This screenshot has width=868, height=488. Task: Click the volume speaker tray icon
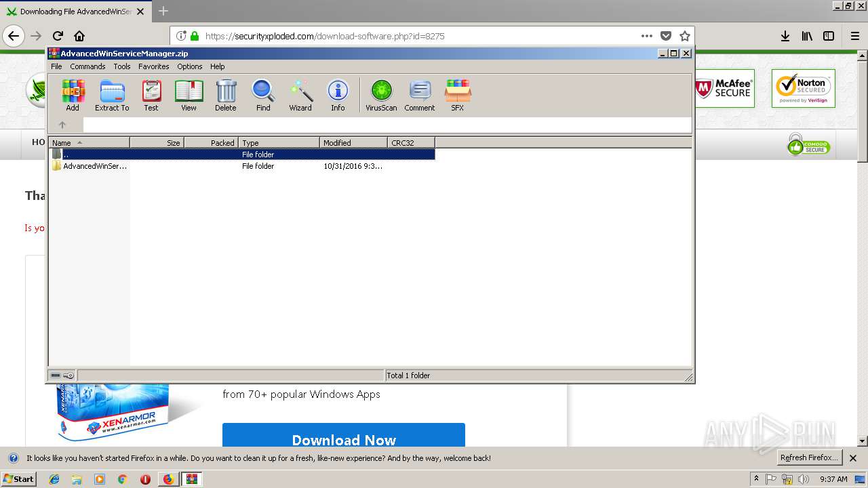[804, 479]
